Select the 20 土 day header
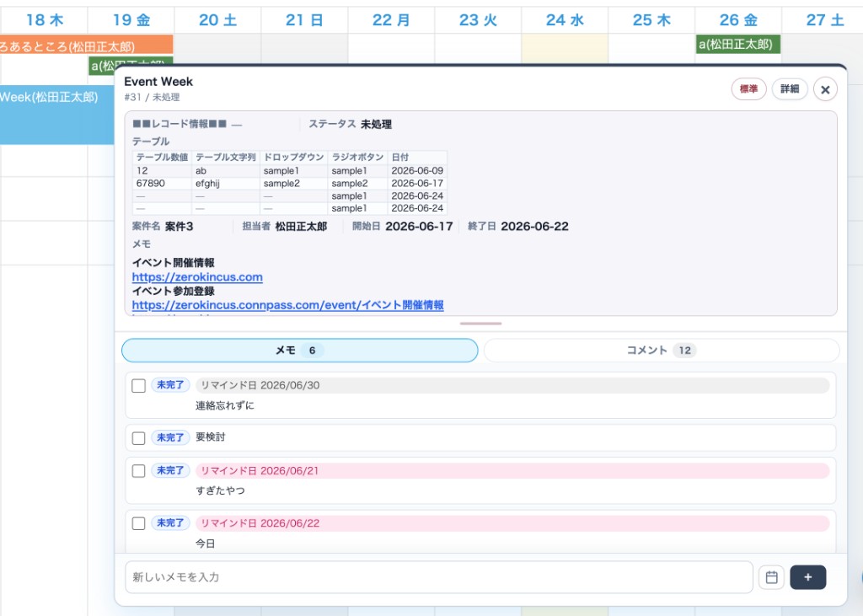863x616 pixels. click(x=218, y=20)
